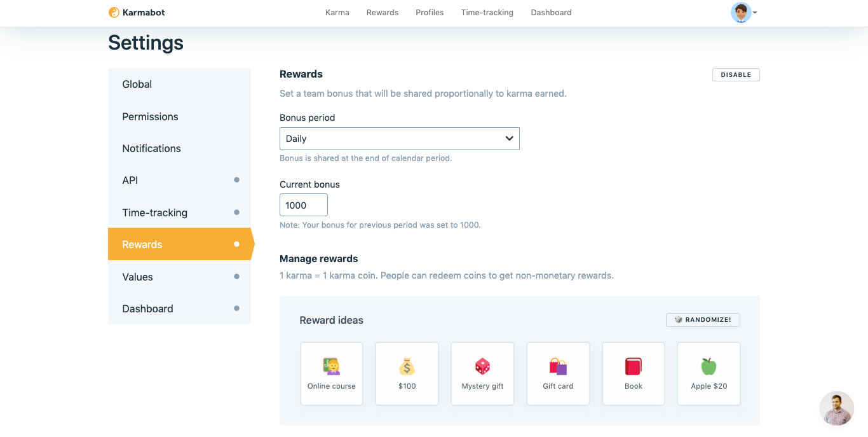Viewport: 868px width, 437px height.
Task: Click the Current bonus input field
Action: [304, 205]
